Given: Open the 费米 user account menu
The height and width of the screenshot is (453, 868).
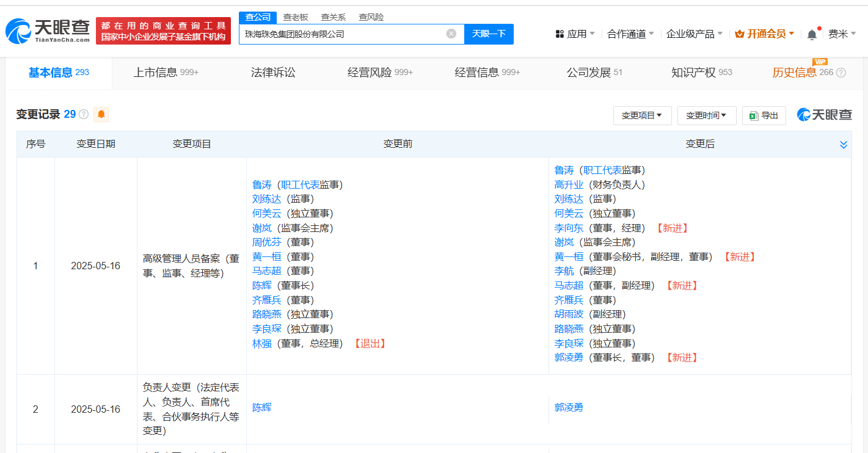Looking at the screenshot, I should point(842,34).
